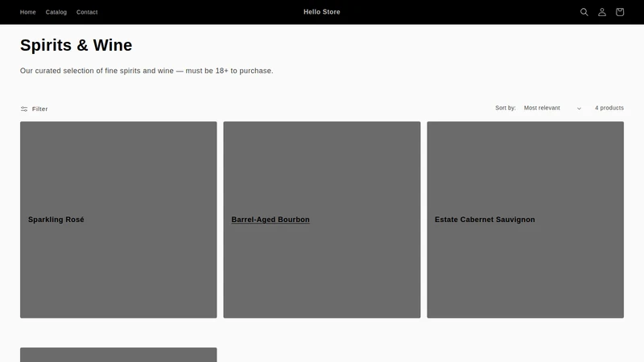The height and width of the screenshot is (362, 644).
Task: Open the Estate Cabernet Sauvignon title
Action: click(x=485, y=220)
